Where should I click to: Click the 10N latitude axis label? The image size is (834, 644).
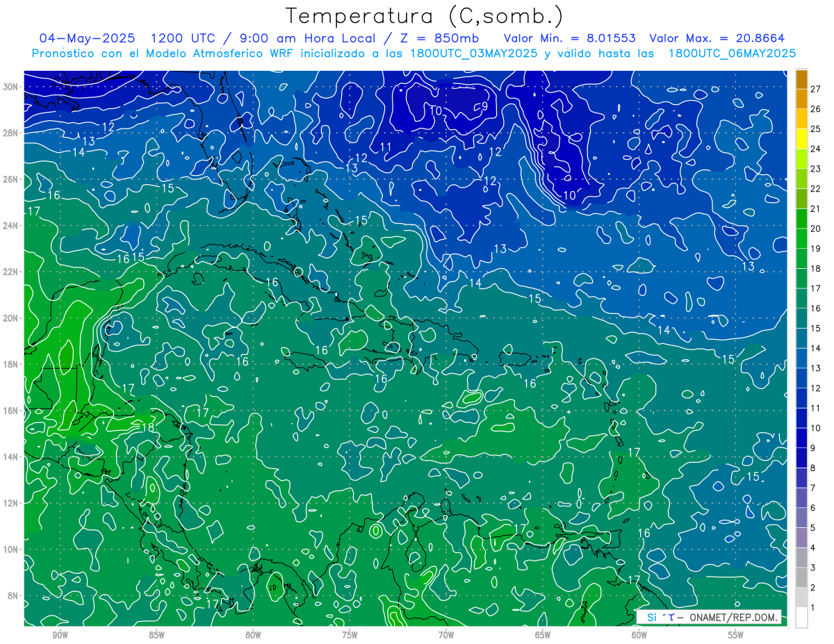click(x=10, y=549)
